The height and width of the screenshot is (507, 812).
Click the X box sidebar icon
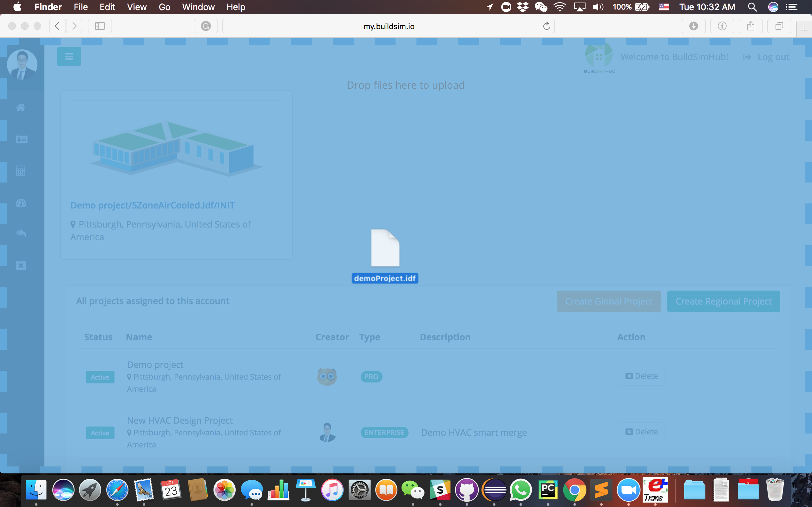coord(21,266)
